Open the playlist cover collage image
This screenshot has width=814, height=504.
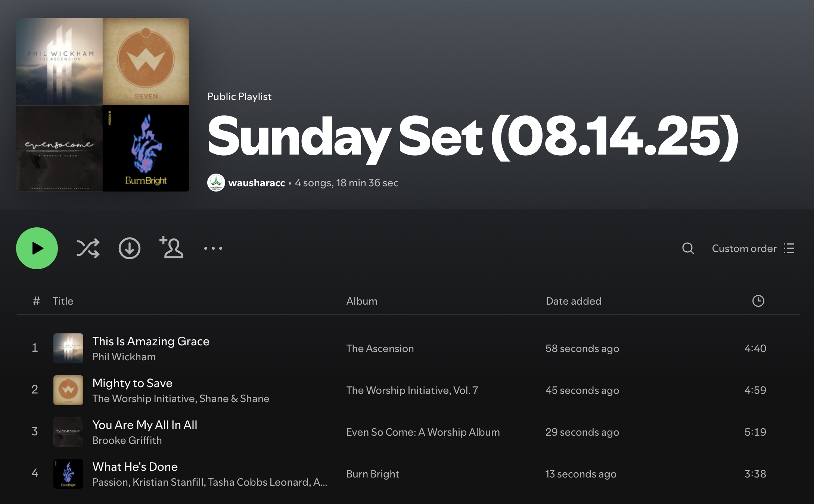pos(103,105)
